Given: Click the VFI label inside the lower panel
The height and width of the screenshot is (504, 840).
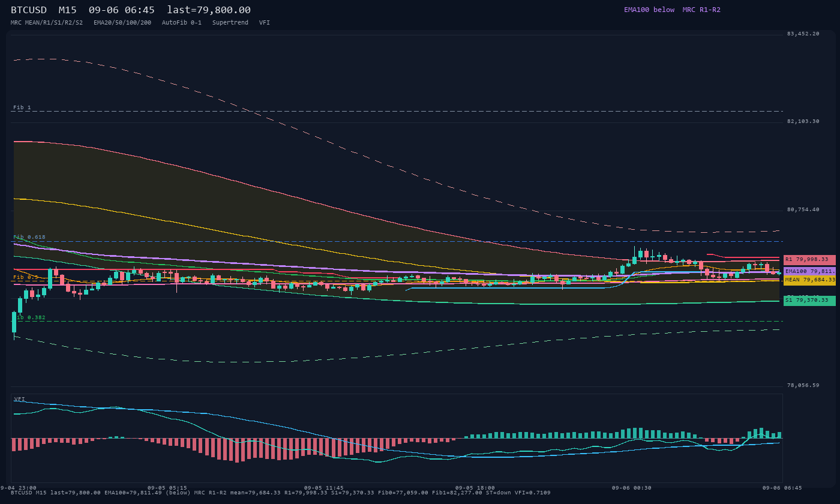Looking at the screenshot, I should 20,399.
